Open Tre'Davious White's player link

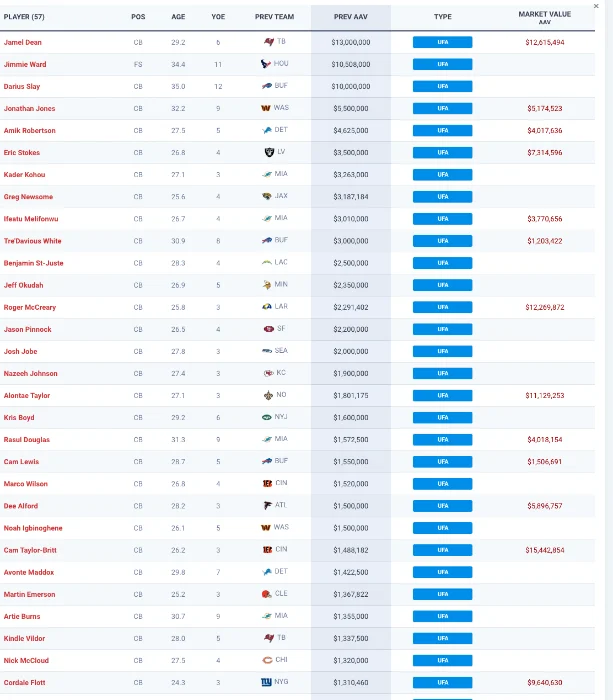(x=32, y=241)
